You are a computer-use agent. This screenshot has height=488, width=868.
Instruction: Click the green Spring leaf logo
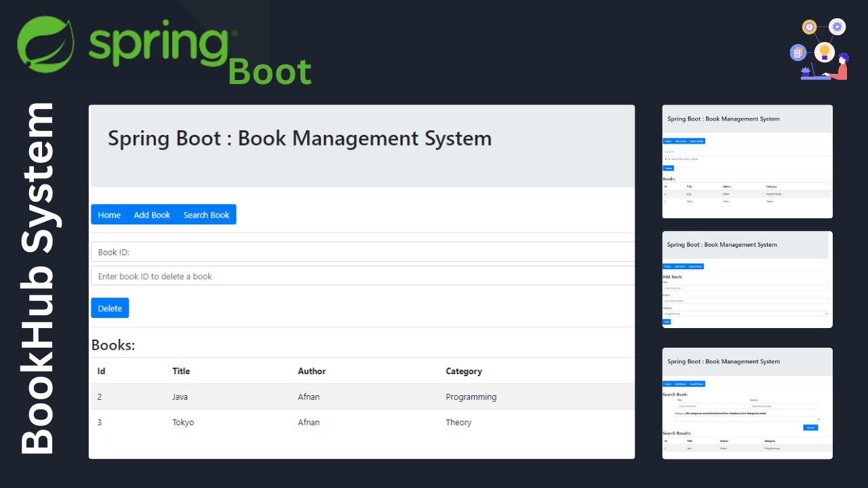[45, 45]
